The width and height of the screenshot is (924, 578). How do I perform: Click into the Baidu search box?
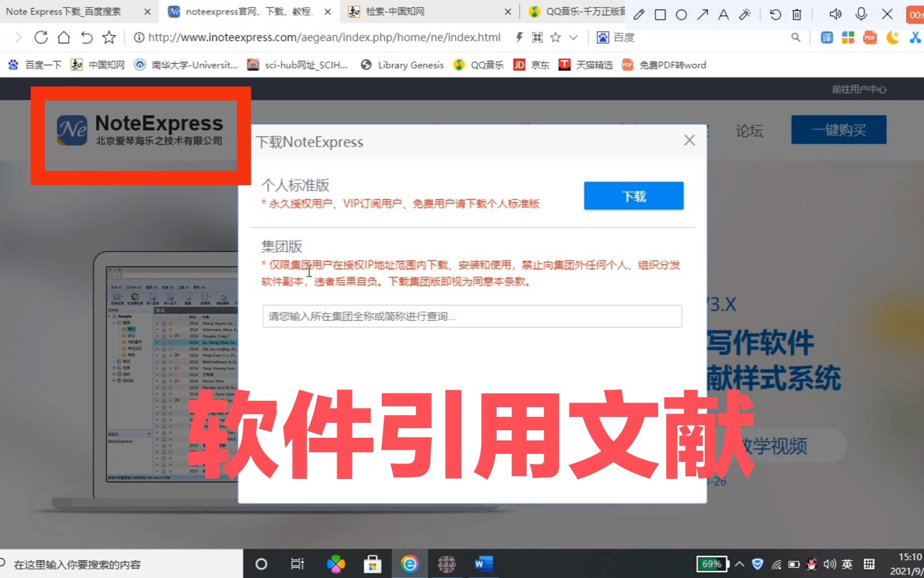tap(695, 37)
